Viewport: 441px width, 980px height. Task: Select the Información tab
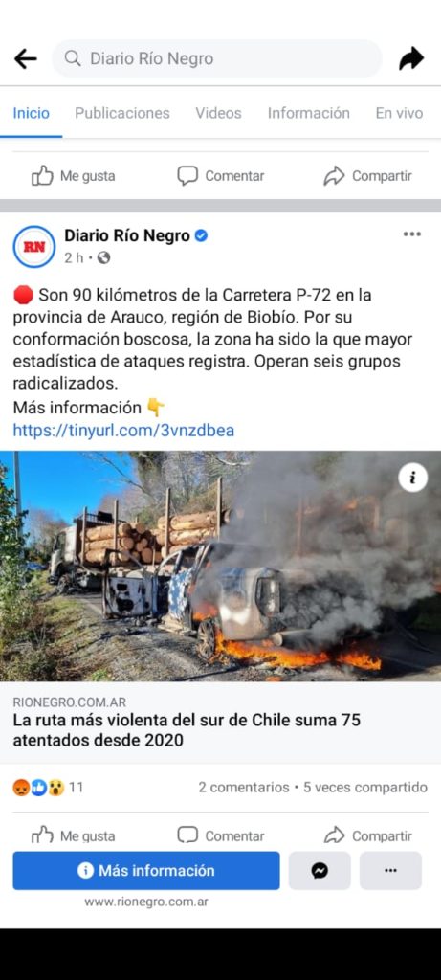coord(309,113)
